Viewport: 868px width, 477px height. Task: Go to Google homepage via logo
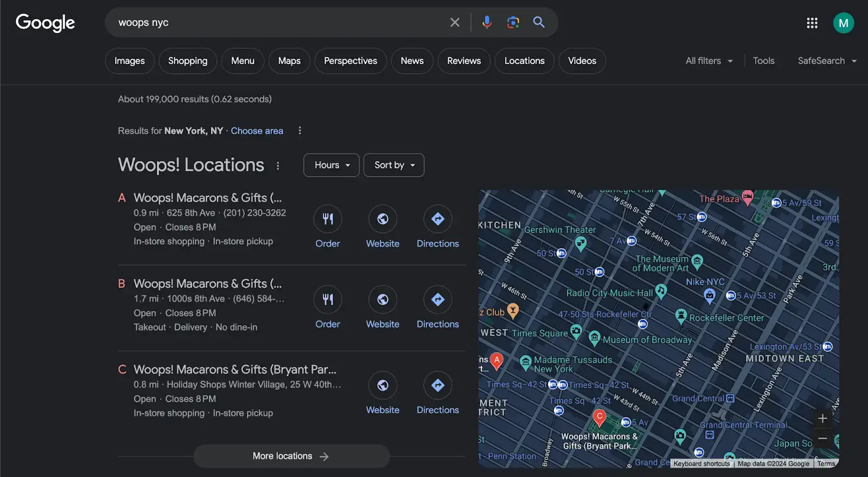coord(46,23)
